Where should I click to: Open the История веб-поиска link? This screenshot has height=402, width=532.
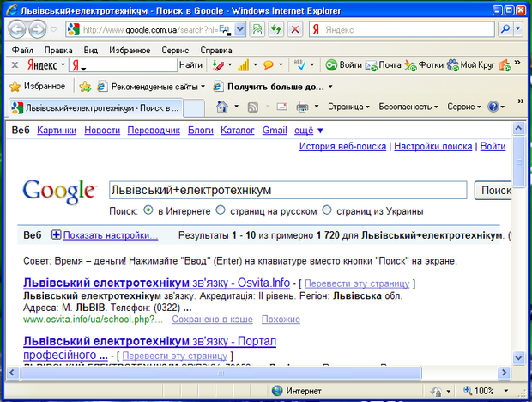342,146
